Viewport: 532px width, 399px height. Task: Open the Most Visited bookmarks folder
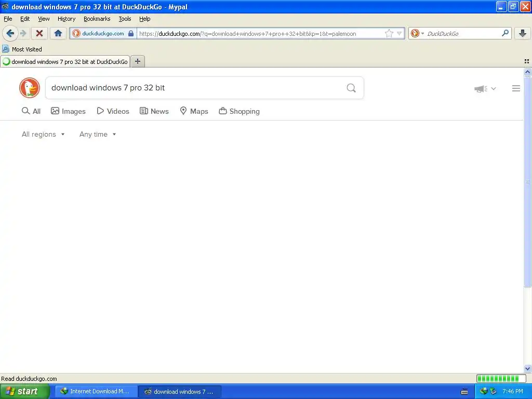[22, 49]
